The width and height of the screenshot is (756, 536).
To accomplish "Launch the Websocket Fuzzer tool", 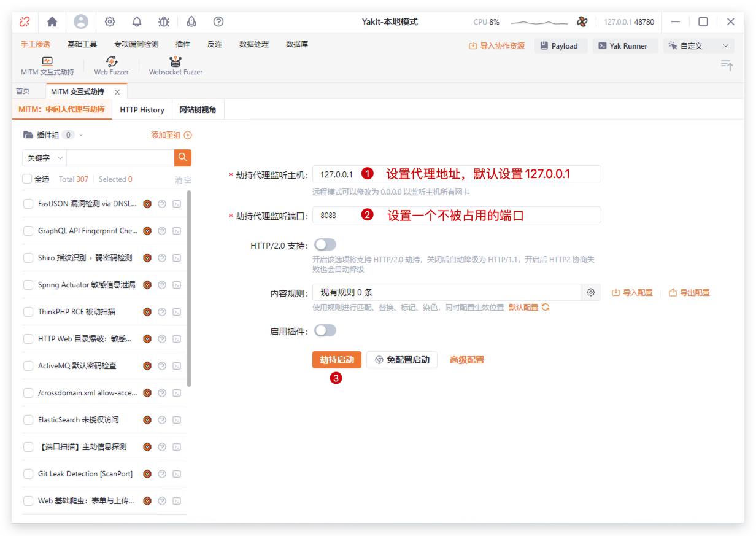I will click(175, 65).
